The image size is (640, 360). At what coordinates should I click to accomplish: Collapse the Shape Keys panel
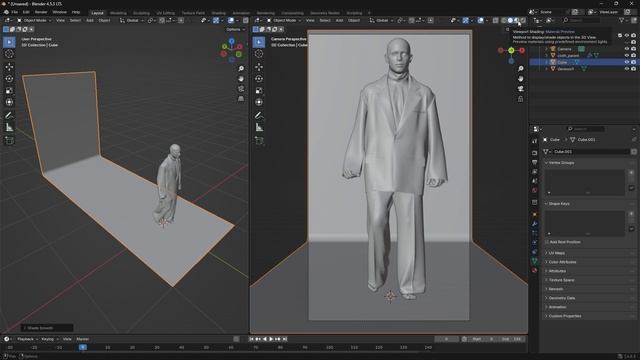coord(559,204)
